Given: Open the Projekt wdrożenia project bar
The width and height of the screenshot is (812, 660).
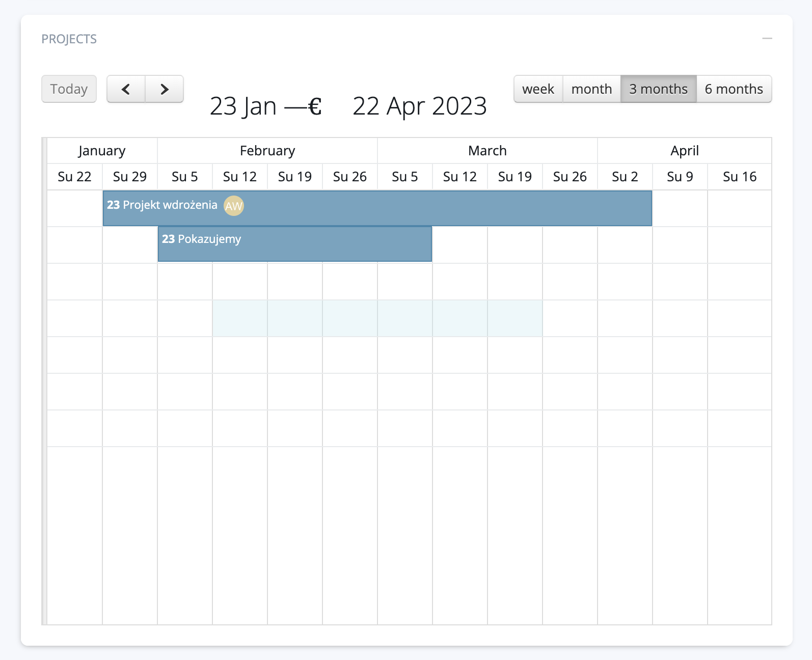Looking at the screenshot, I should pyautogui.click(x=408, y=208).
